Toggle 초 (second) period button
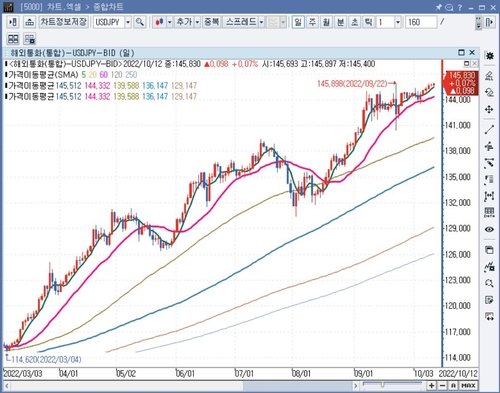The height and width of the screenshot is (393, 500). coord(354,22)
